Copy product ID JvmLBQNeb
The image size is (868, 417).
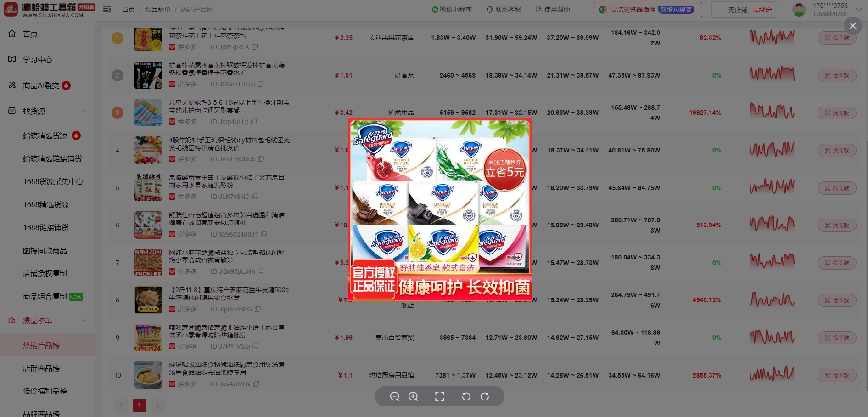261,159
